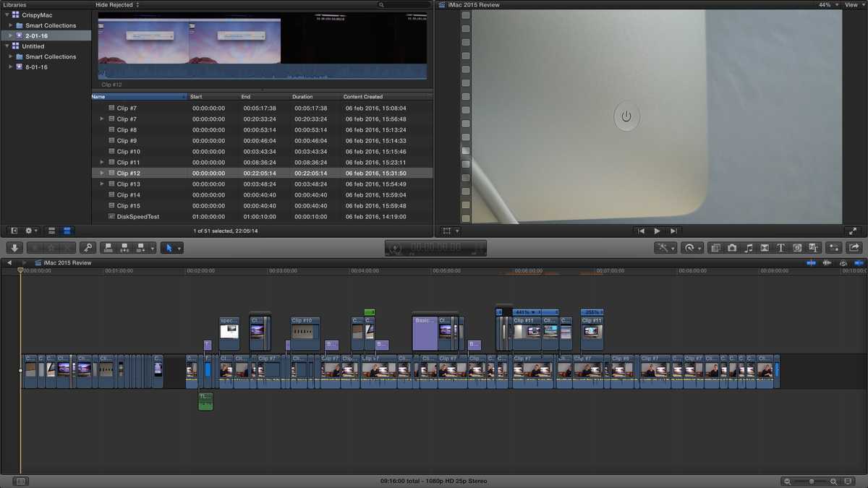868x488 pixels.
Task: Toggle audio skimming in timeline
Action: pyautogui.click(x=827, y=262)
